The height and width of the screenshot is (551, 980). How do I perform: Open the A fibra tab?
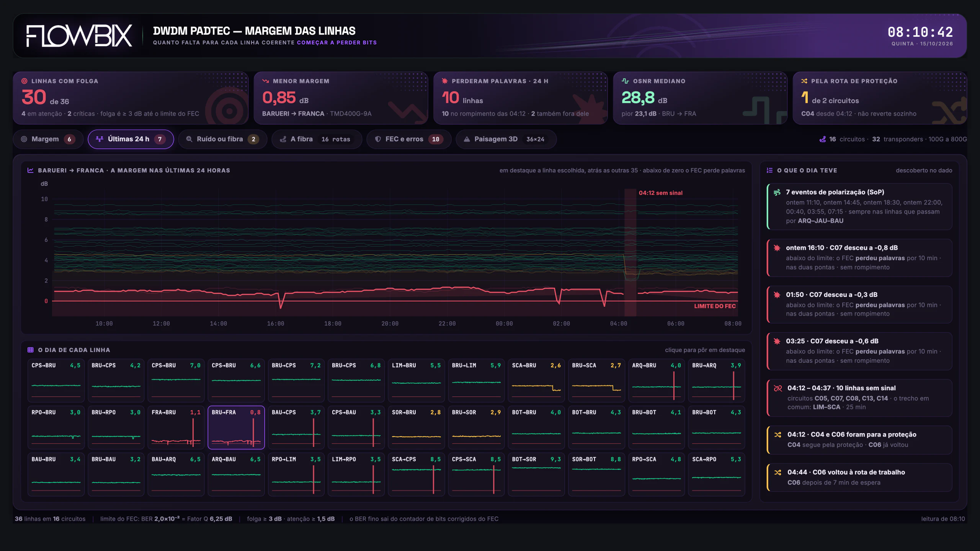(x=317, y=139)
